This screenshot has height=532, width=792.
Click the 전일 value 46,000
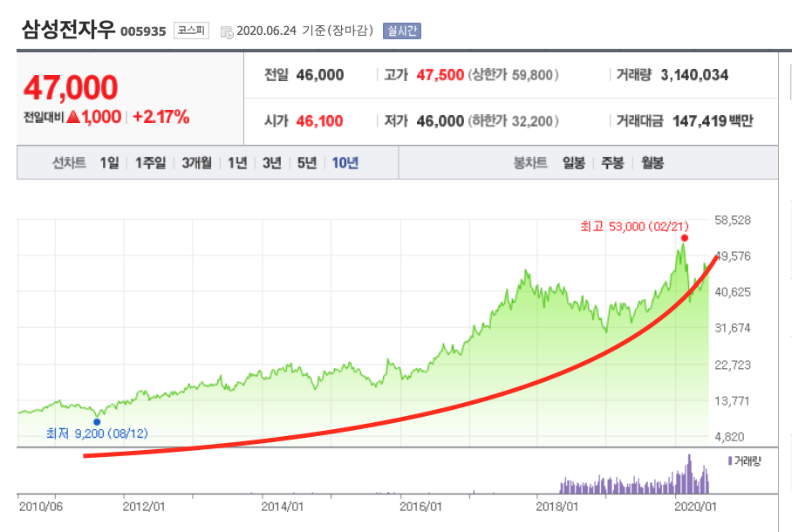(x=320, y=75)
